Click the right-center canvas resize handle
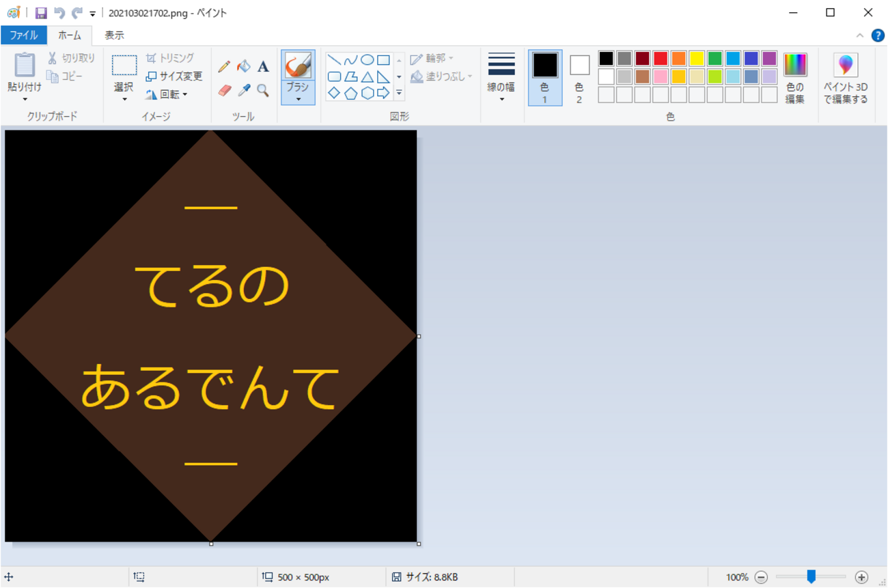 (419, 336)
